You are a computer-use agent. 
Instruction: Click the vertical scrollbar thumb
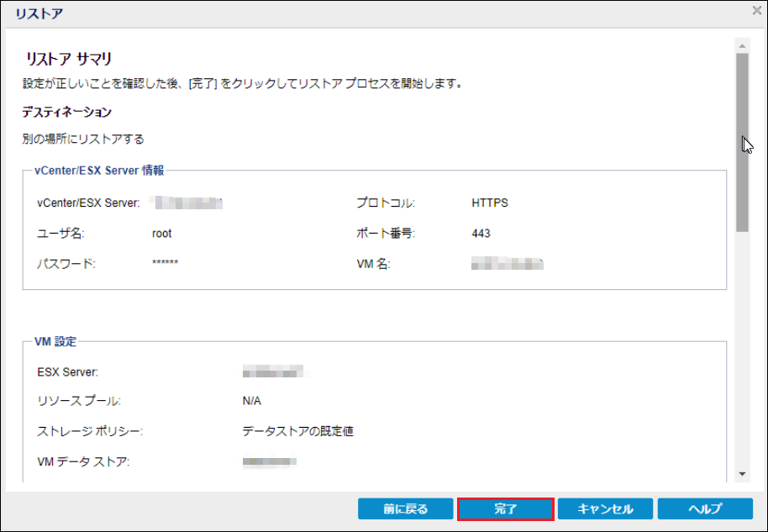742,141
